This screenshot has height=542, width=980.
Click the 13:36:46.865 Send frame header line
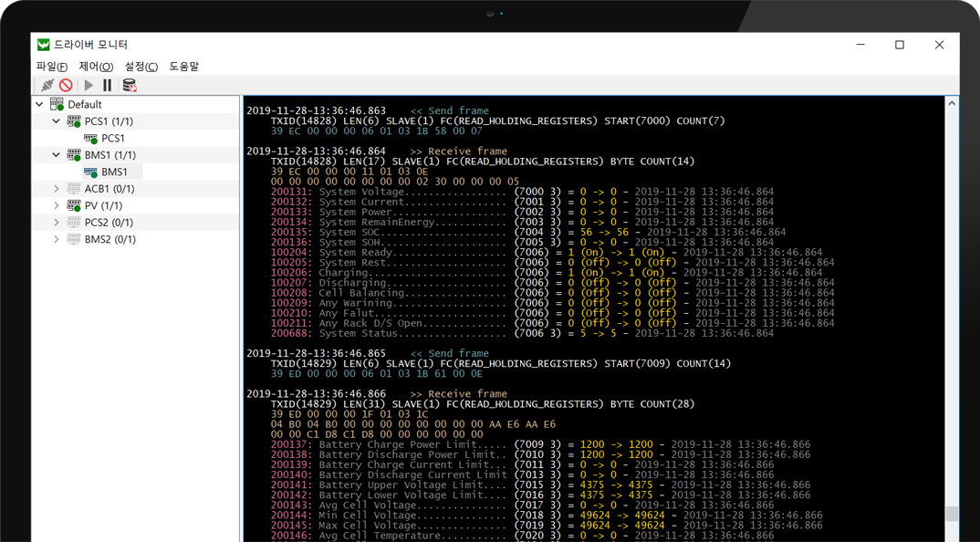368,353
